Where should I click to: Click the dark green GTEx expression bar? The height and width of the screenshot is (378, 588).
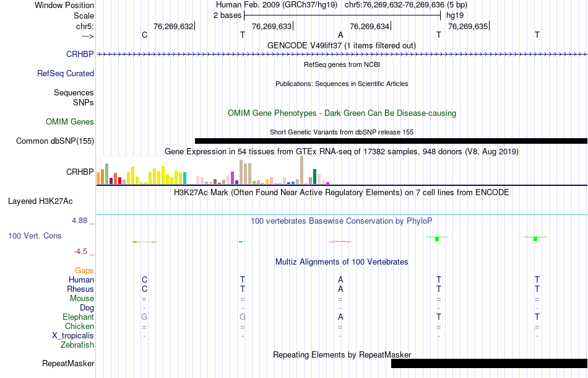click(x=315, y=177)
